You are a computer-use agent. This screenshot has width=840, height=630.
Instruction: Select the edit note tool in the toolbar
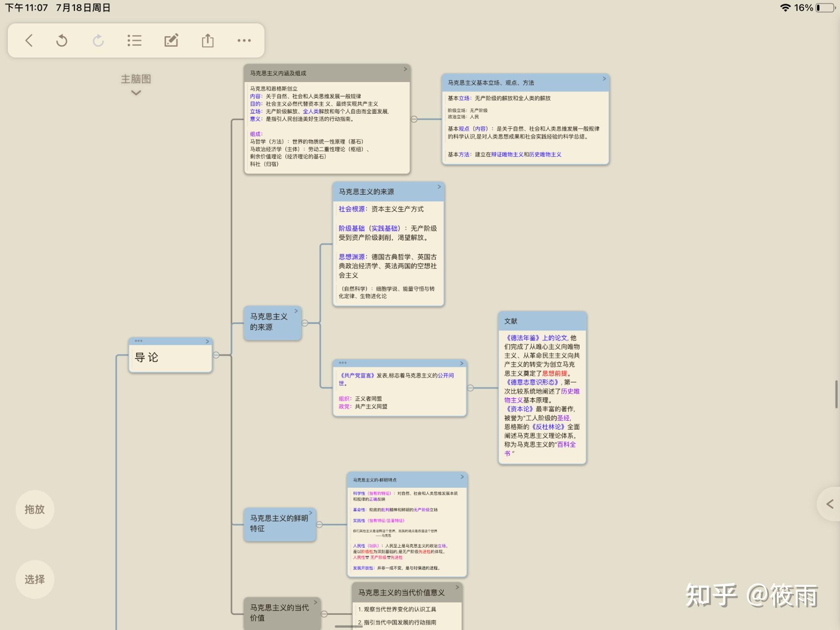pos(171,40)
